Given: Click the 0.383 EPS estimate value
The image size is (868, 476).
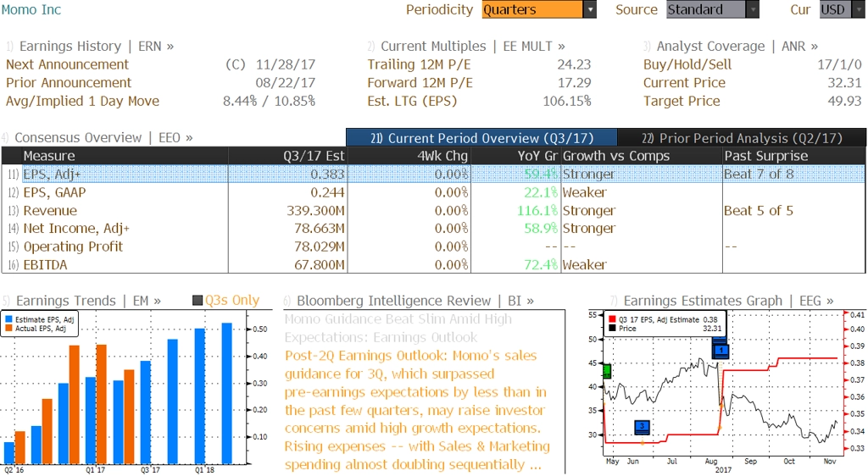Looking at the screenshot, I should [x=327, y=174].
